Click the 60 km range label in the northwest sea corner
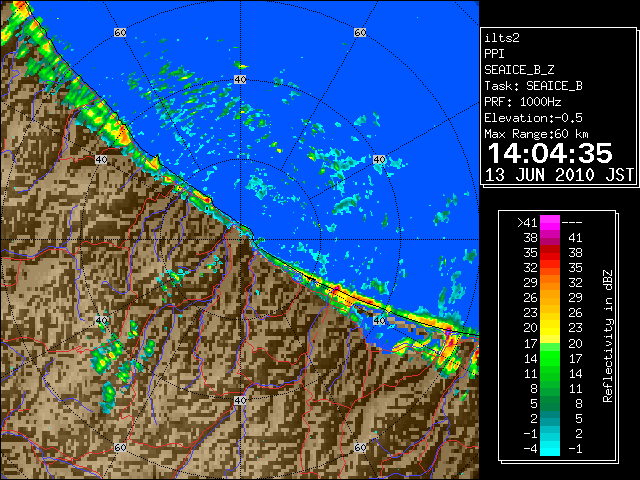Viewport: 640px width, 480px height. (120, 32)
